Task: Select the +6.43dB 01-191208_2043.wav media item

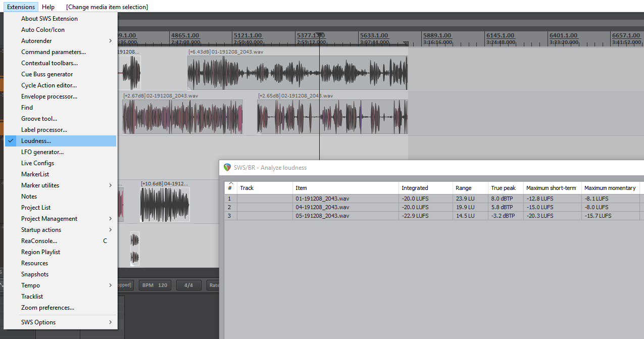Action: pos(297,73)
